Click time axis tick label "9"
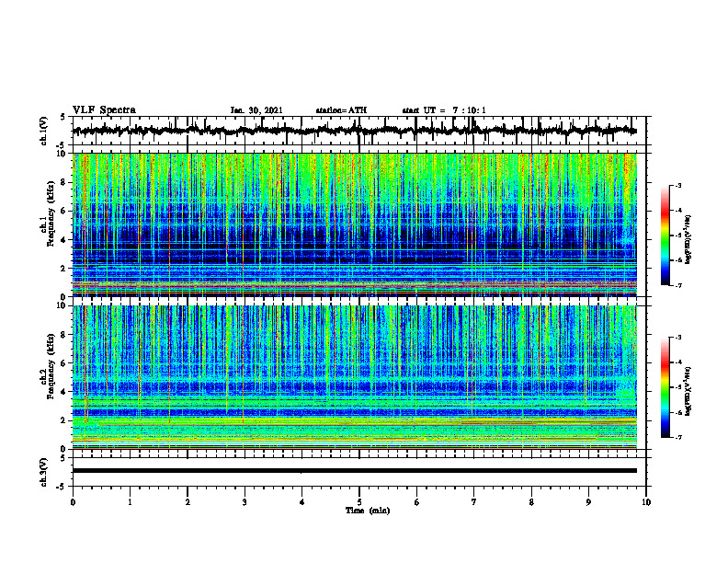Viewport: 728px width, 563px height. click(588, 502)
